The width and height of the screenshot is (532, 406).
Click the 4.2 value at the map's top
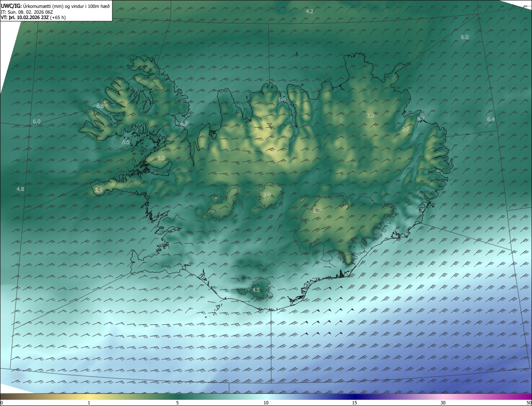pos(309,11)
